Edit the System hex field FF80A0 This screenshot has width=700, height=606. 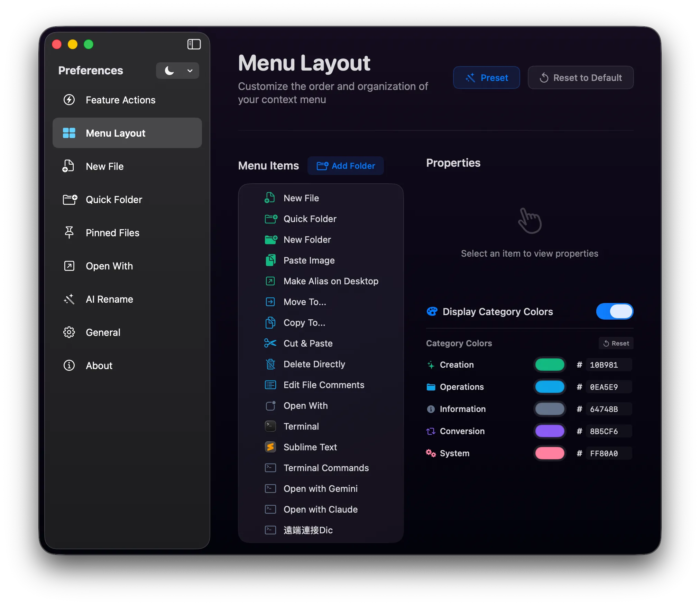609,453
